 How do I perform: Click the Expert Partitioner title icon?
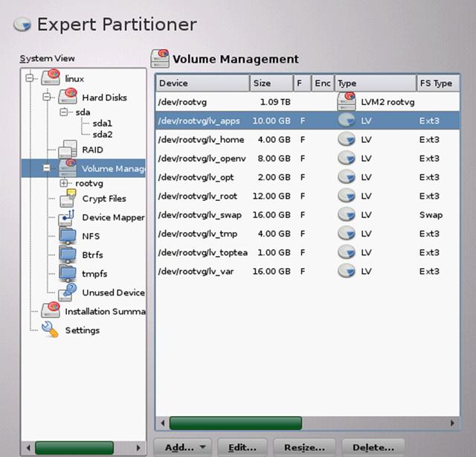point(22,25)
